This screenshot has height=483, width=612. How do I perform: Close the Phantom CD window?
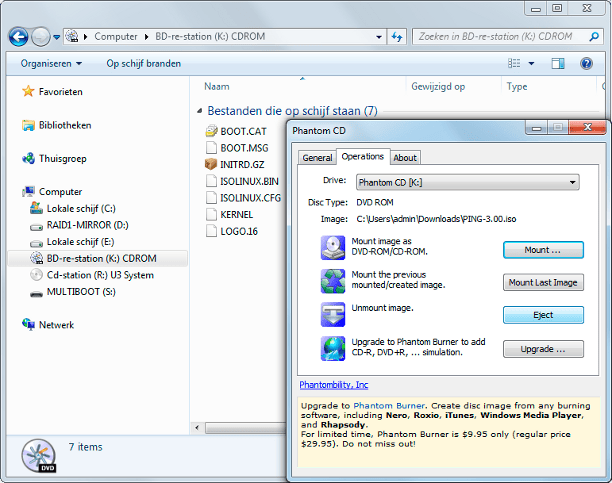[587, 127]
